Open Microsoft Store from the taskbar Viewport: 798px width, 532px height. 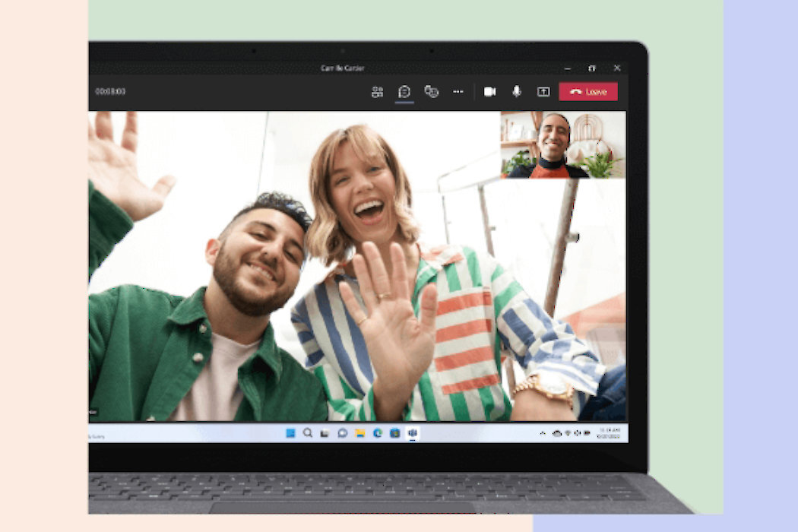pyautogui.click(x=394, y=433)
